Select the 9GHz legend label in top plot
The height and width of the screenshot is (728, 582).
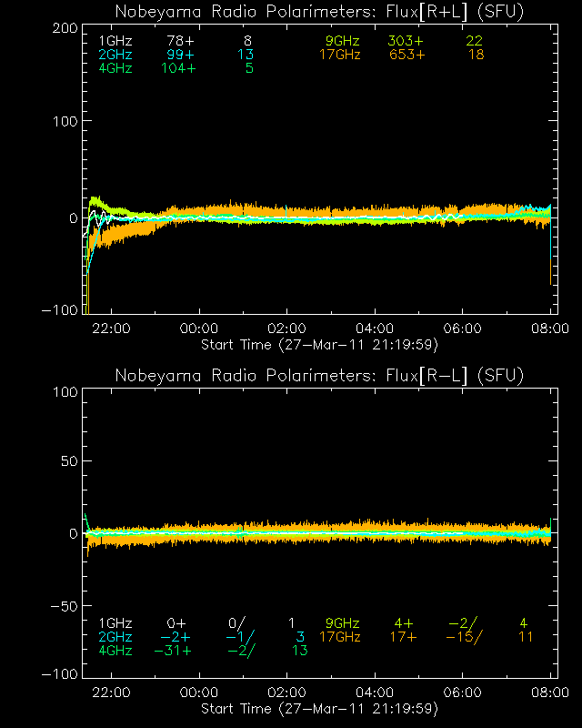[x=343, y=42]
